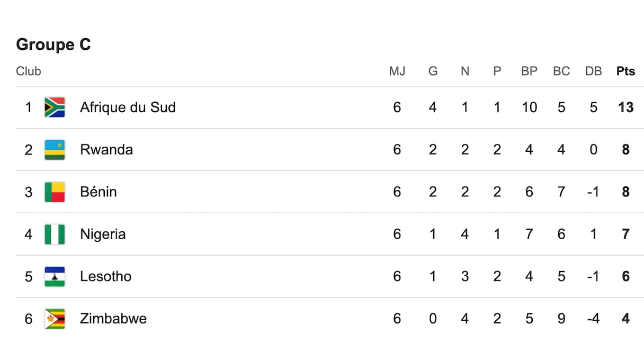Open the Rwanda team link
Viewport: 644px width, 362px height.
click(106, 150)
